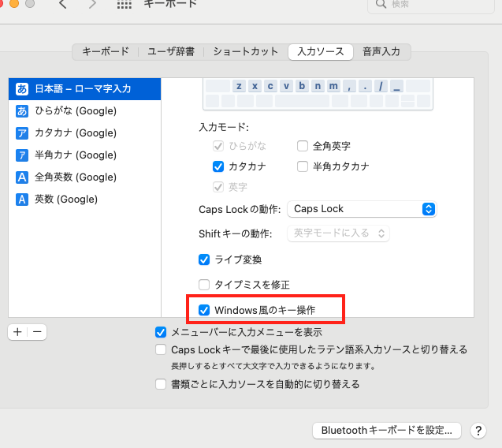
Task: Switch to the ショートカット tab
Action: coord(246,51)
